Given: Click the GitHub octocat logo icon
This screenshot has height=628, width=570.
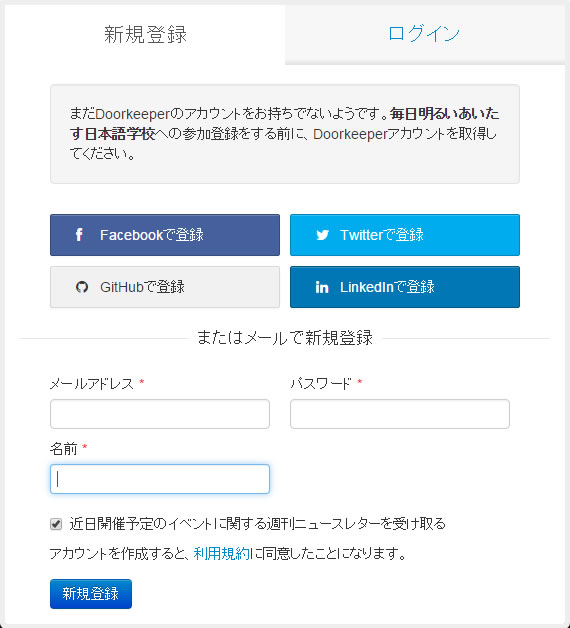Looking at the screenshot, I should click(82, 287).
